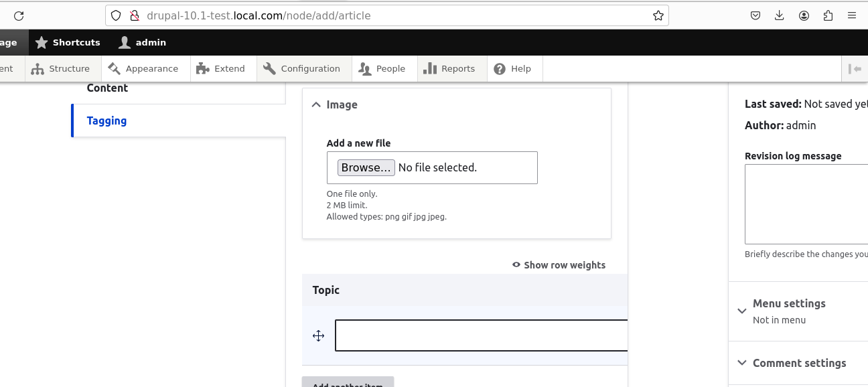Click the Add another item button
This screenshot has height=387, width=868.
coord(347,384)
